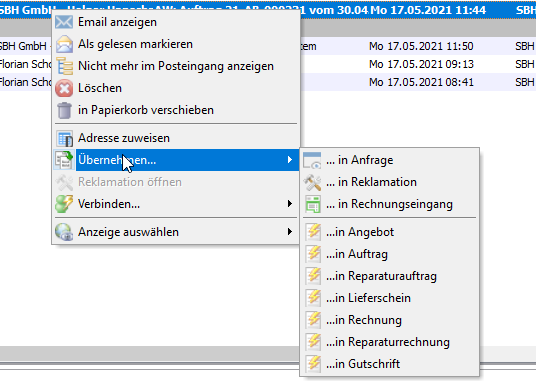Click the hammer icon beside in Reklamation

coord(312,182)
